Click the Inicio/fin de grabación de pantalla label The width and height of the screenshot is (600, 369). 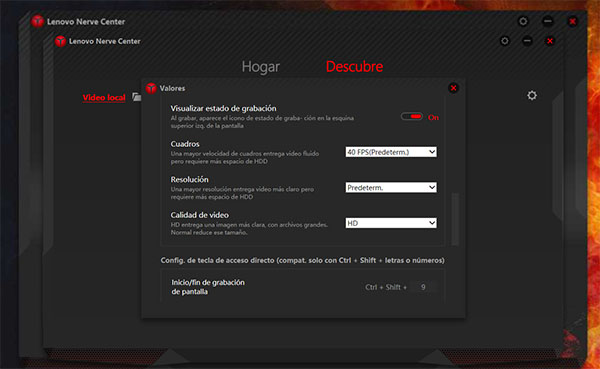tap(208, 287)
